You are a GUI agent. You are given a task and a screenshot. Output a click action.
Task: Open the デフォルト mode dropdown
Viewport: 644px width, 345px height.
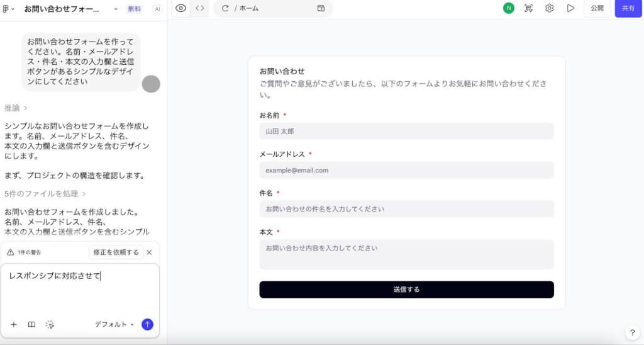point(114,324)
